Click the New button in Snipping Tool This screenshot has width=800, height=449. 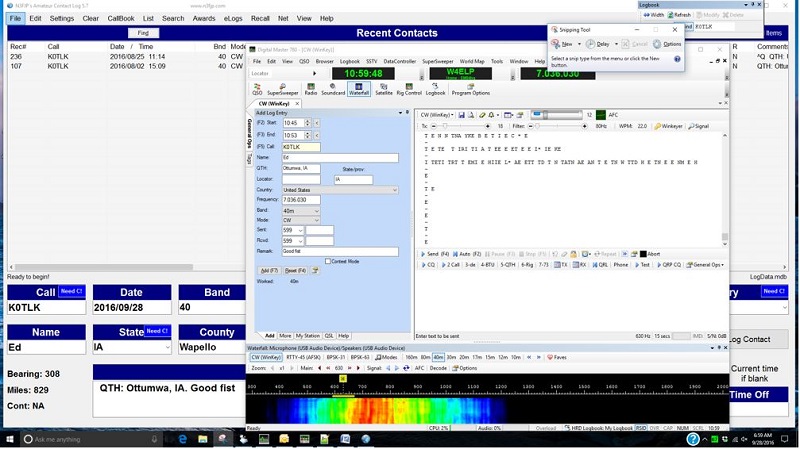click(x=562, y=44)
